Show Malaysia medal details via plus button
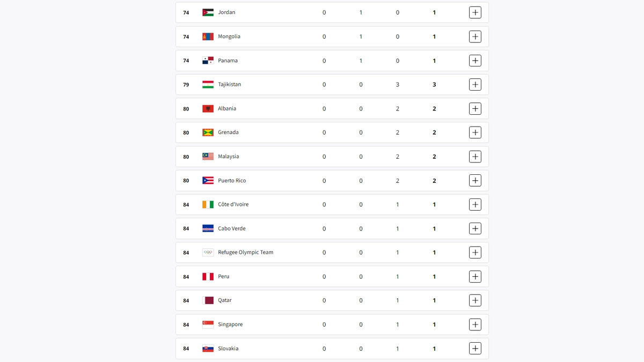Screen dimensions: 644x362 475,157
